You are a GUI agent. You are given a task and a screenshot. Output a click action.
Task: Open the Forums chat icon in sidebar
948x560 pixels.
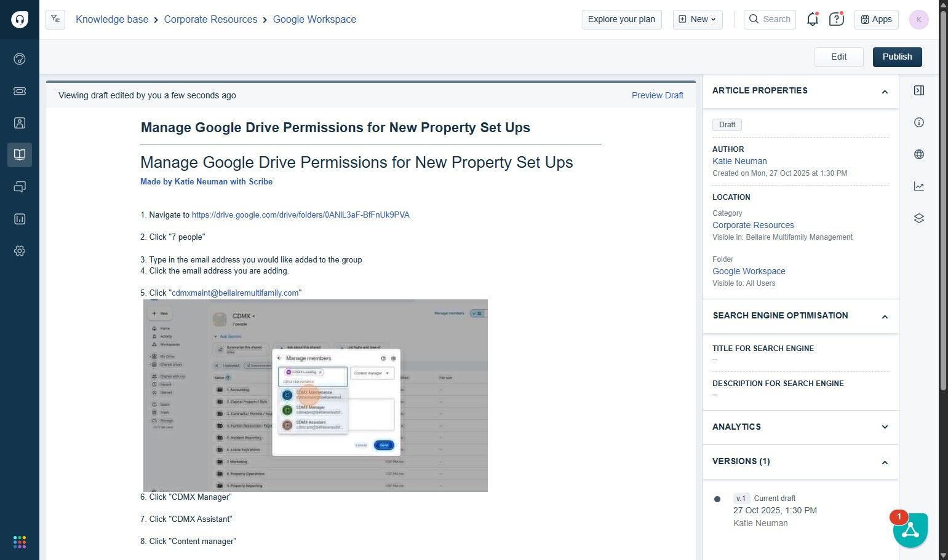point(20,187)
